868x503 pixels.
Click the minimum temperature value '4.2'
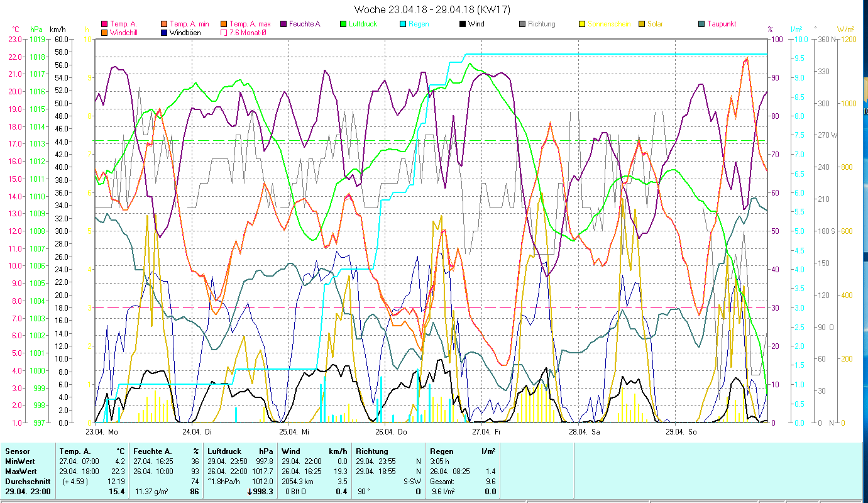tap(120, 461)
